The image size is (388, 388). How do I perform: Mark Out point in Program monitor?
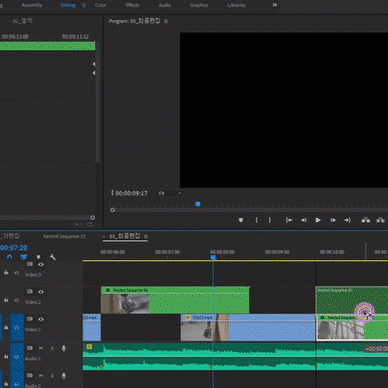[x=270, y=220]
